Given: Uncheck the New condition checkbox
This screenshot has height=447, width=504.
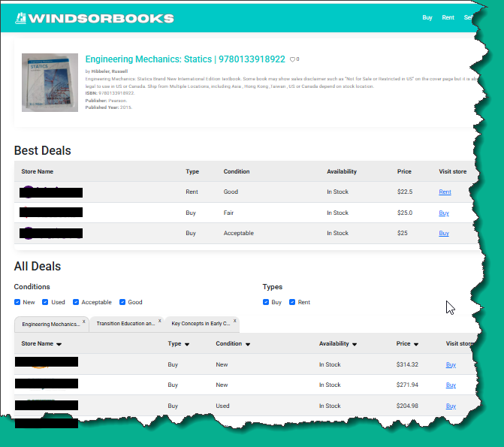Looking at the screenshot, I should (17, 302).
